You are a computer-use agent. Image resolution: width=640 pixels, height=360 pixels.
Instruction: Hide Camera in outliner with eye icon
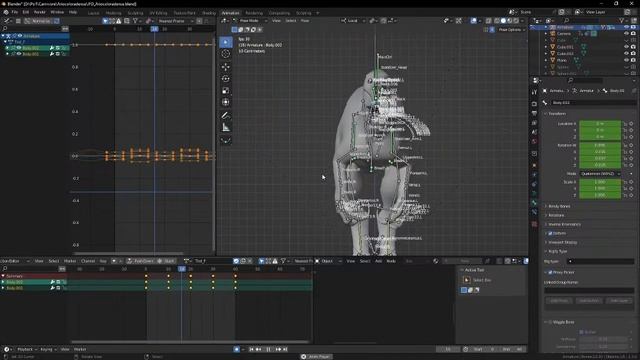coord(627,34)
